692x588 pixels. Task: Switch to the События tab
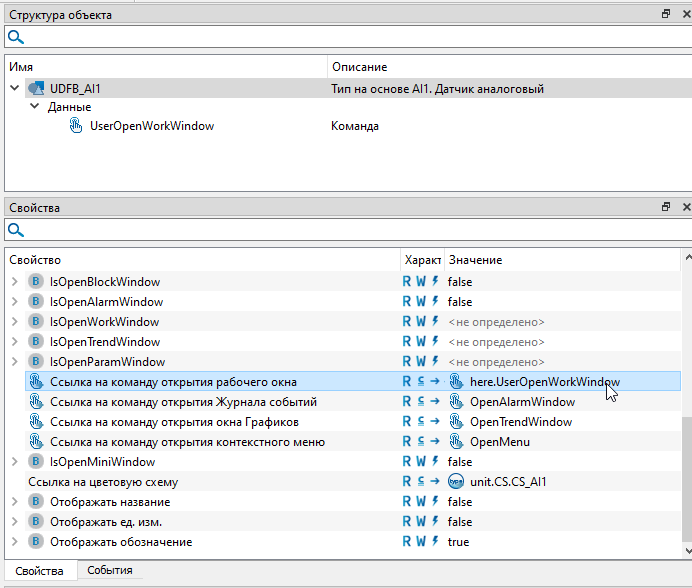[x=109, y=571]
